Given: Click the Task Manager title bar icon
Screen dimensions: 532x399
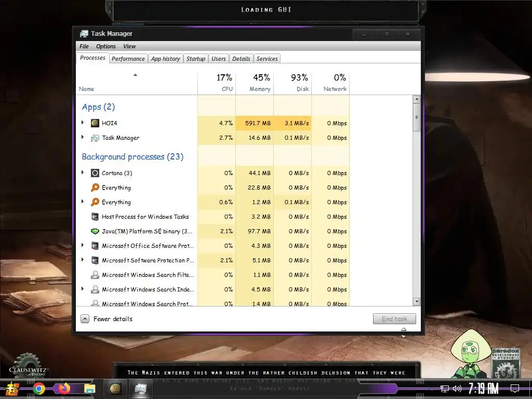Looking at the screenshot, I should click(84, 34).
